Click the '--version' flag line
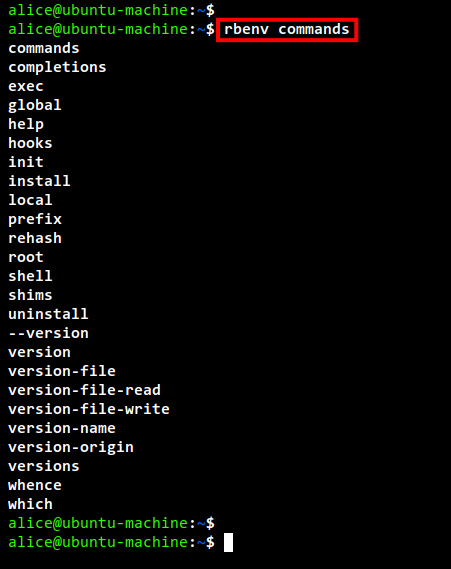Viewport: 451px width, 569px height. tap(48, 333)
